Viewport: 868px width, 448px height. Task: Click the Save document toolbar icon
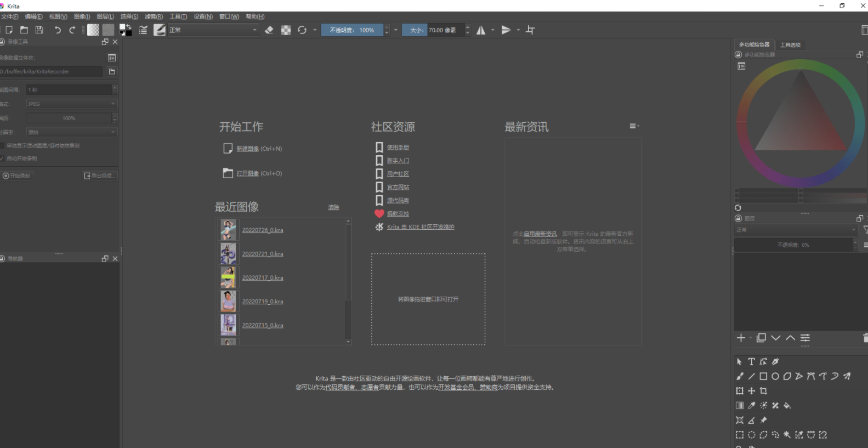(39, 30)
